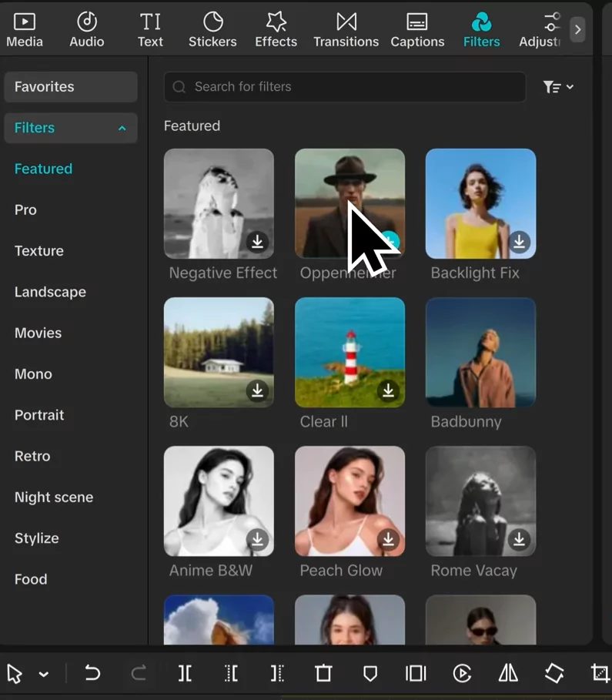Open the selection tool mode dropdown

pyautogui.click(x=44, y=674)
